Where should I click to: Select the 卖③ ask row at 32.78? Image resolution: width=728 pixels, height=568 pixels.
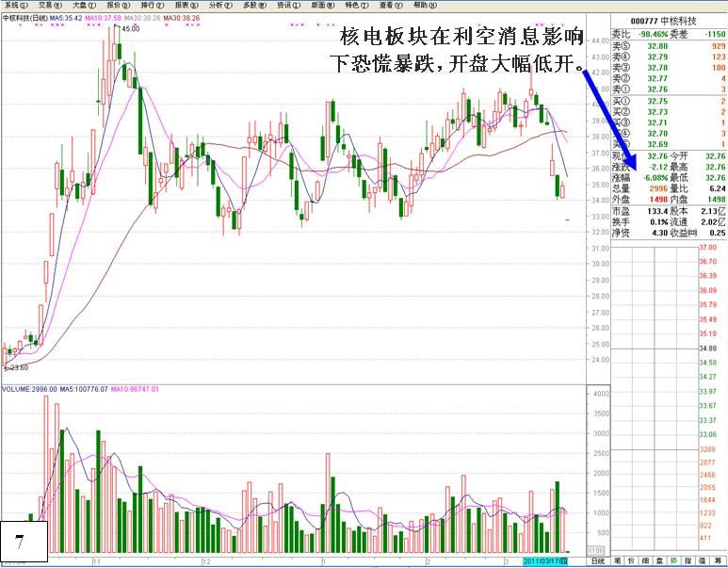point(669,67)
